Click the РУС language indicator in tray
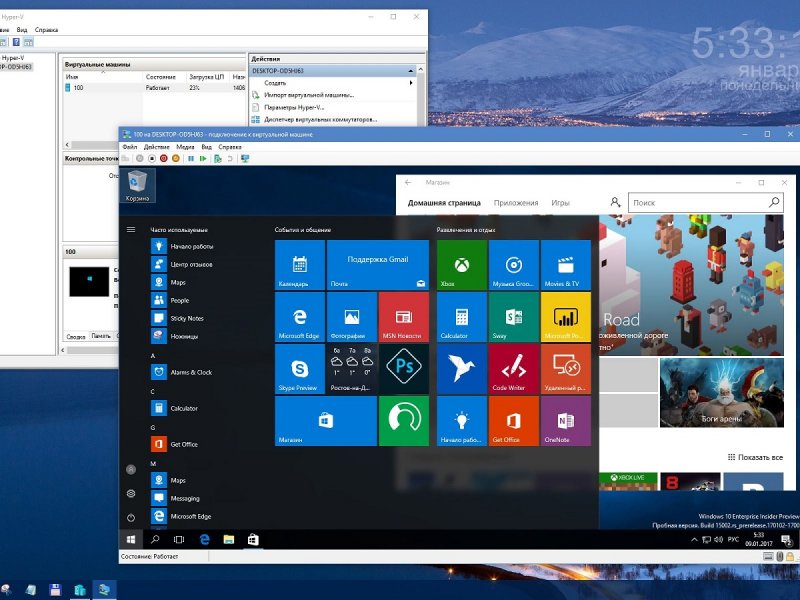800x600 pixels. click(733, 539)
